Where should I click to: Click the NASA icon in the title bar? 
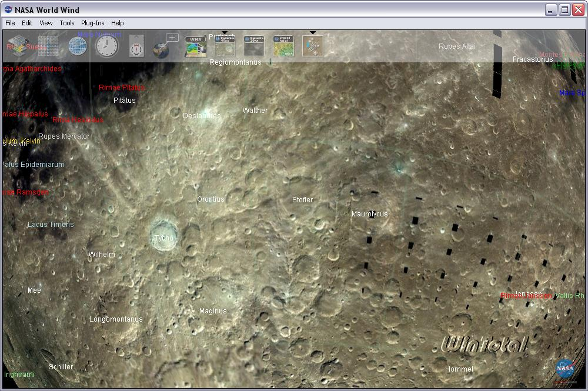(8, 10)
